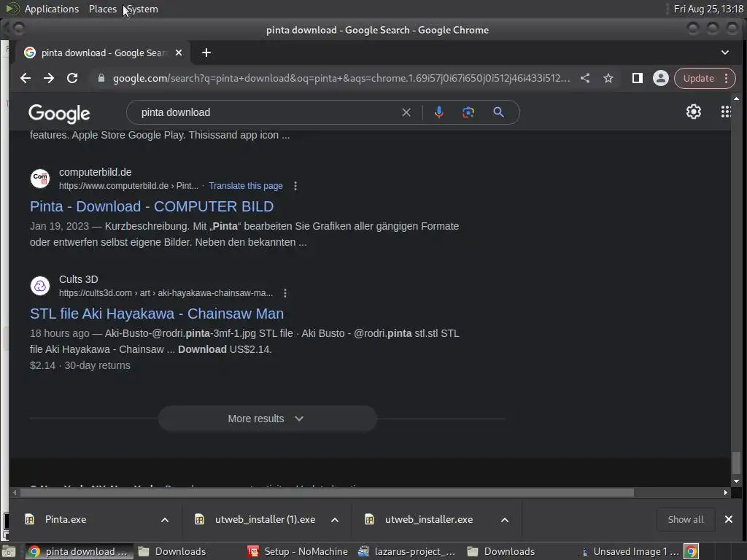Viewport: 747px width, 560px height.
Task: Focus the Google search input field
Action: click(267, 112)
